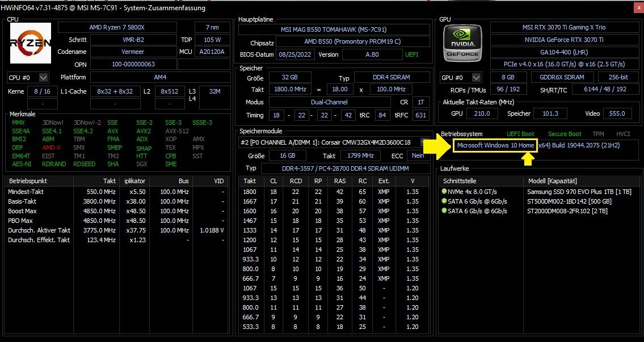Viewport: 644px width, 342px height.
Task: Click the green UEFI label near BIOS version
Action: click(x=412, y=54)
